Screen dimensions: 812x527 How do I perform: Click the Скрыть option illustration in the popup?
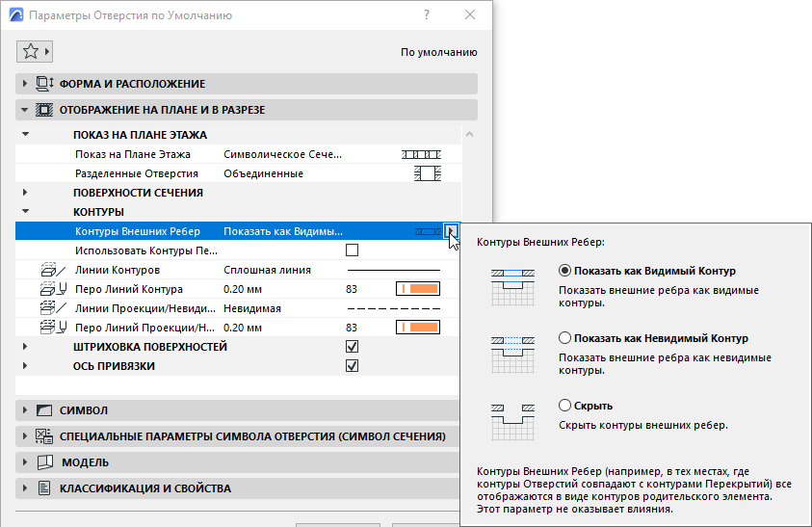coord(512,422)
